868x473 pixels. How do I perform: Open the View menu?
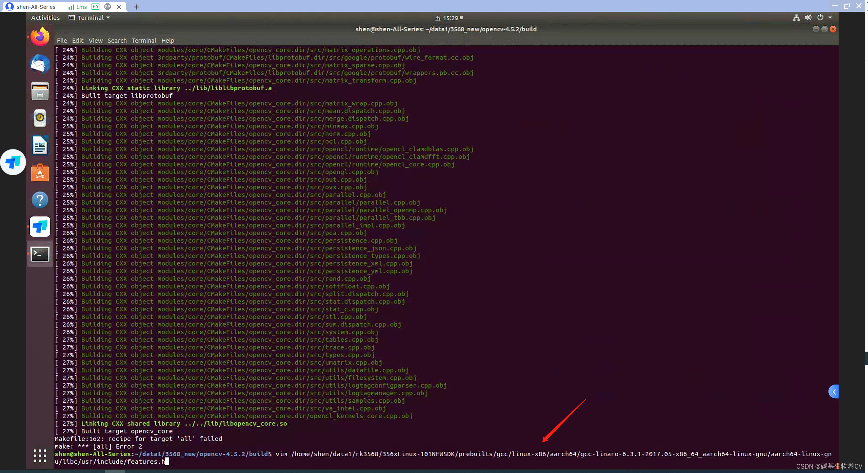tap(96, 41)
